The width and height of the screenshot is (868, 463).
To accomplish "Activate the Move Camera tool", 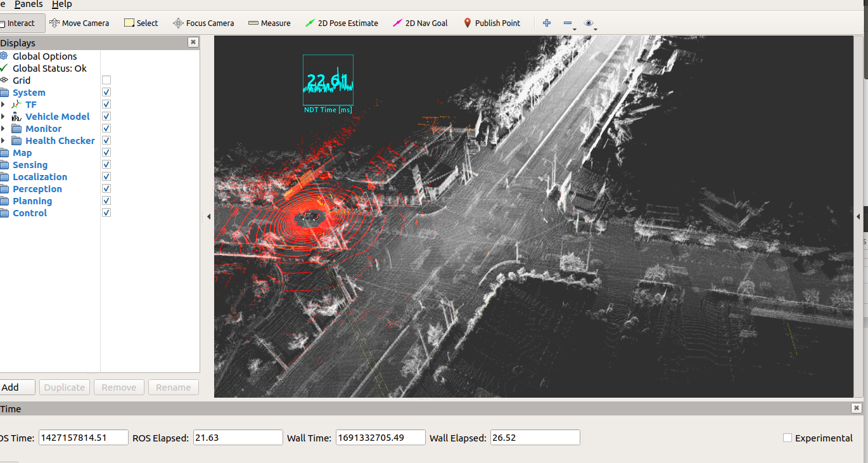I will point(79,23).
